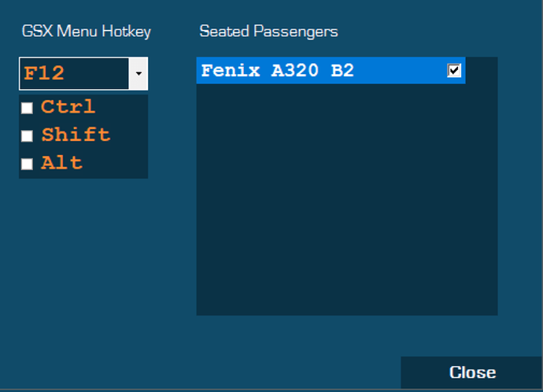Click the "Seated Passengers" heading label

tap(268, 31)
